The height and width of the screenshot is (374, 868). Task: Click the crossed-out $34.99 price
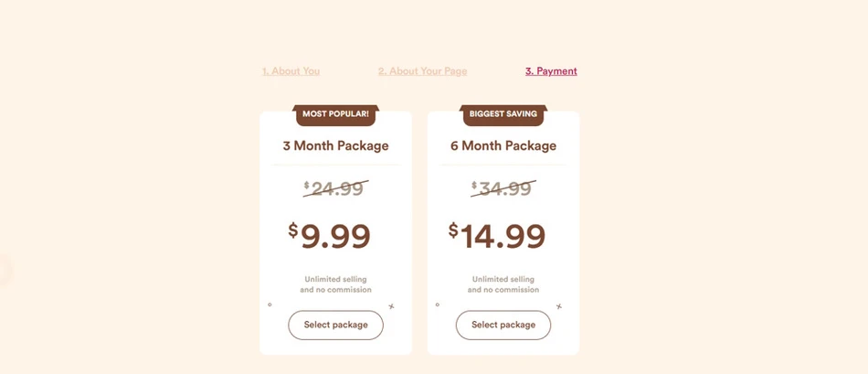coord(503,188)
